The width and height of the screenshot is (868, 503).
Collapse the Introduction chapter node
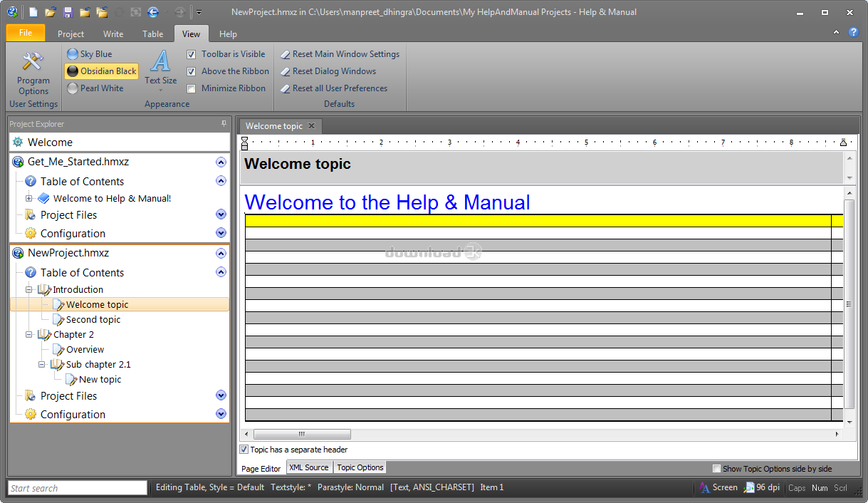click(x=28, y=289)
